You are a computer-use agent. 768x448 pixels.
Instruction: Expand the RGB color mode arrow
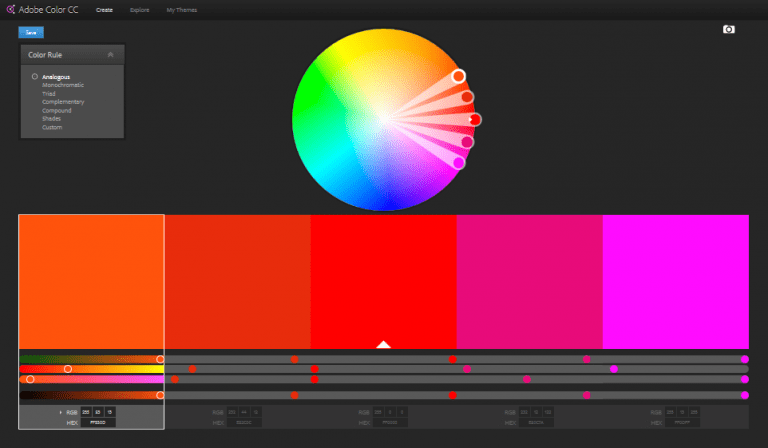[61, 412]
